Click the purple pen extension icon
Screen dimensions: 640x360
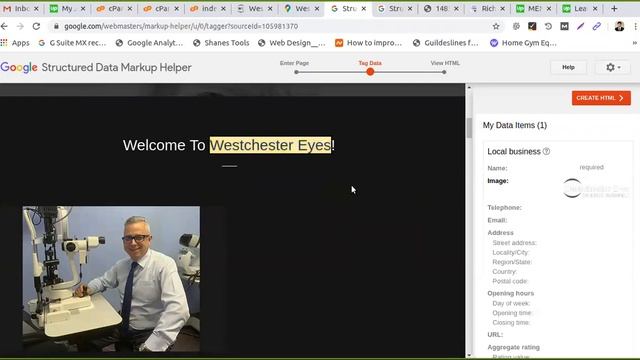pos(580,26)
